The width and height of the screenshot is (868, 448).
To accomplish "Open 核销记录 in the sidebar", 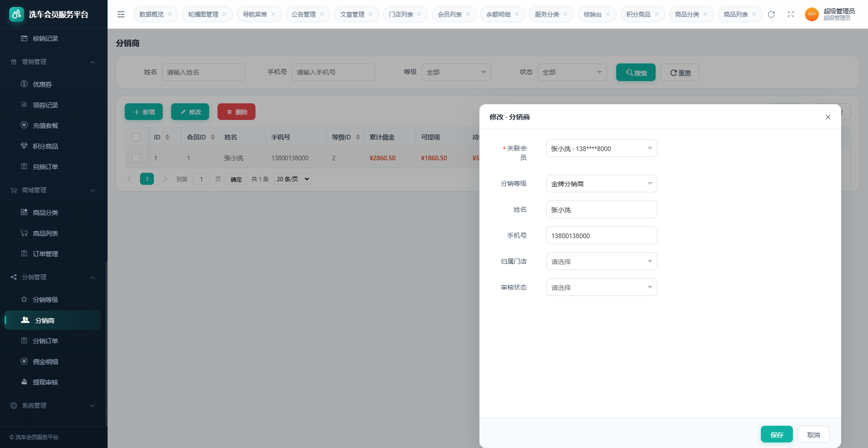I will (54, 38).
